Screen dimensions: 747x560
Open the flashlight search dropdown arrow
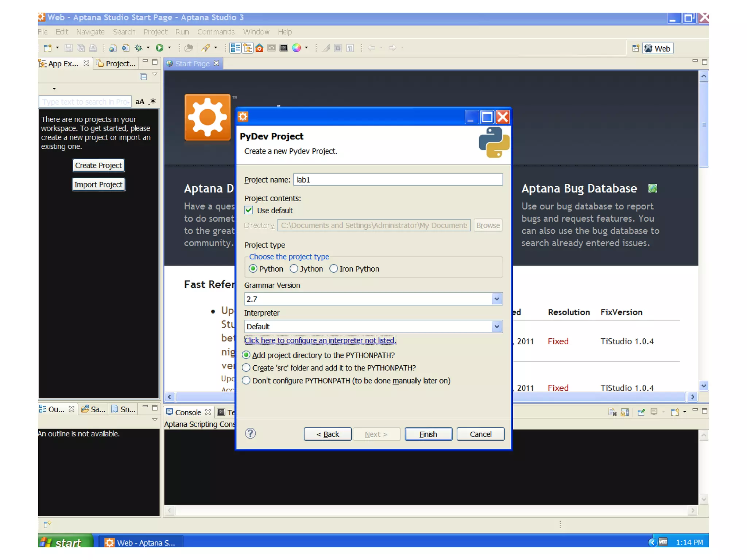coord(216,48)
